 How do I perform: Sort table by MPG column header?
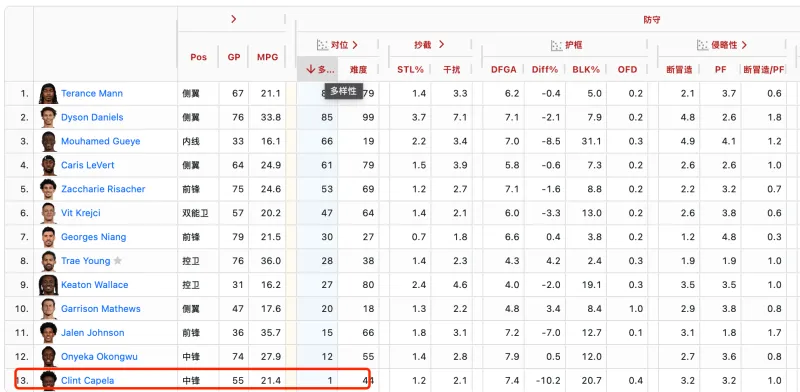[267, 57]
